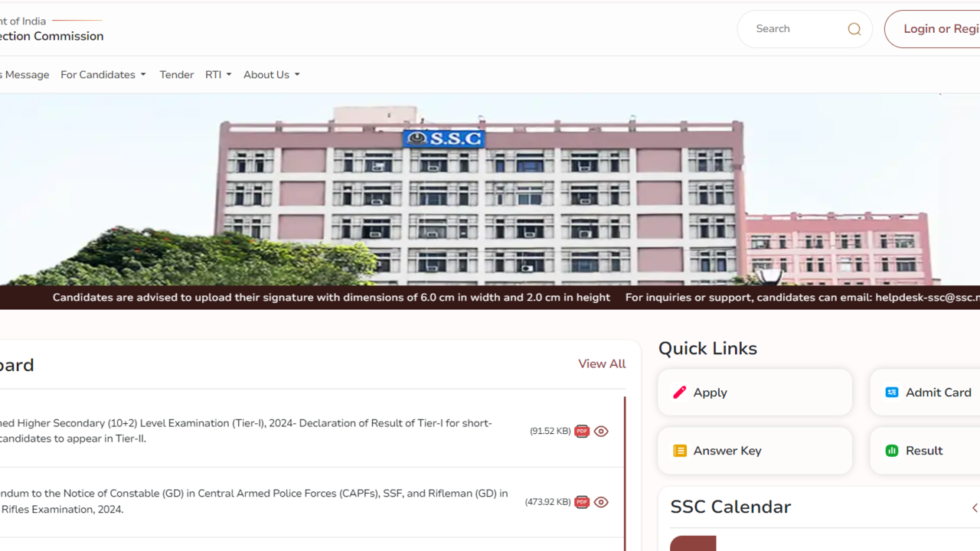Open the Tender menu item

pyautogui.click(x=176, y=74)
